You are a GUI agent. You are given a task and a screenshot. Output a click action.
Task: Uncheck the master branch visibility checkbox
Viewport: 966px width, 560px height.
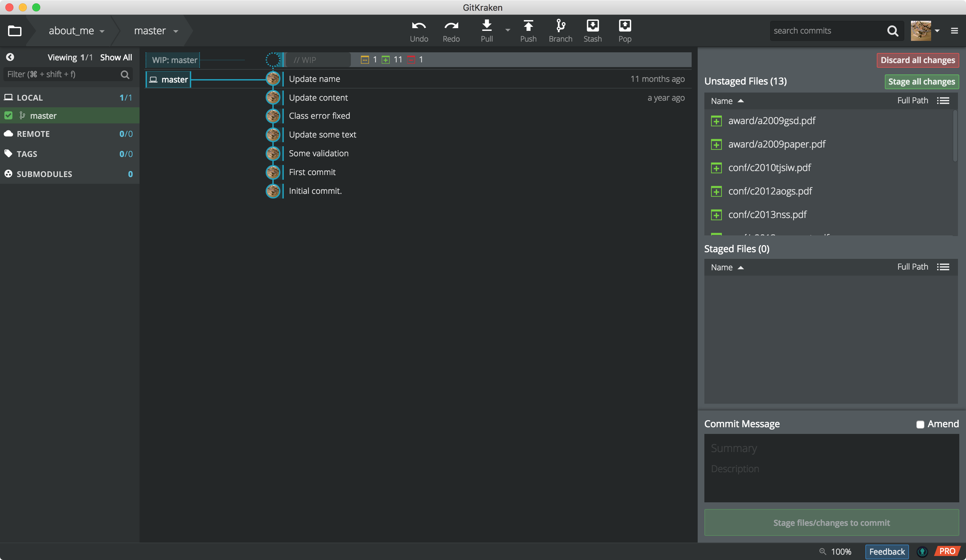8,115
